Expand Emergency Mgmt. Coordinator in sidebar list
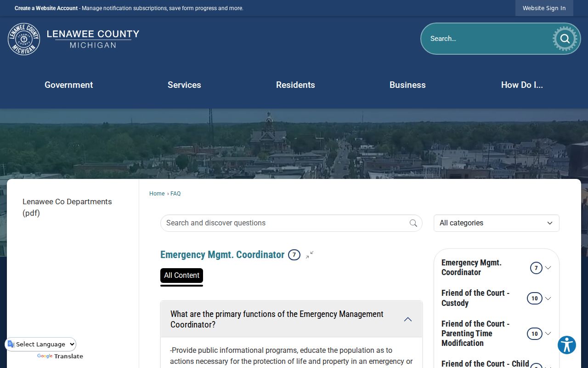Viewport: 588px width, 368px height. click(548, 268)
